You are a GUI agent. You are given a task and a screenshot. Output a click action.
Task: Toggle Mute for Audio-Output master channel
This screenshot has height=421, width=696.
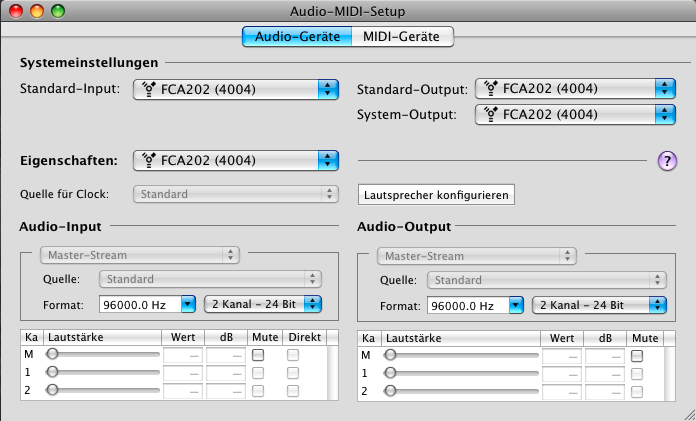pos(637,355)
